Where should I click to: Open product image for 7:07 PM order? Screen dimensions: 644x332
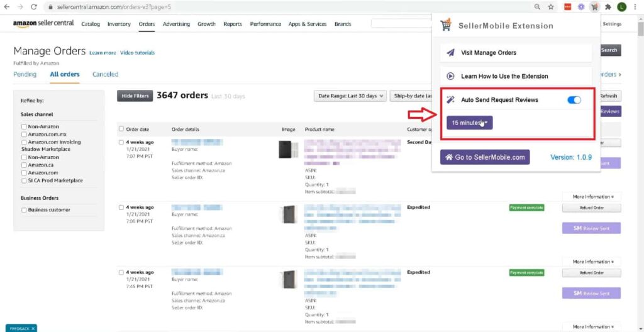click(288, 149)
